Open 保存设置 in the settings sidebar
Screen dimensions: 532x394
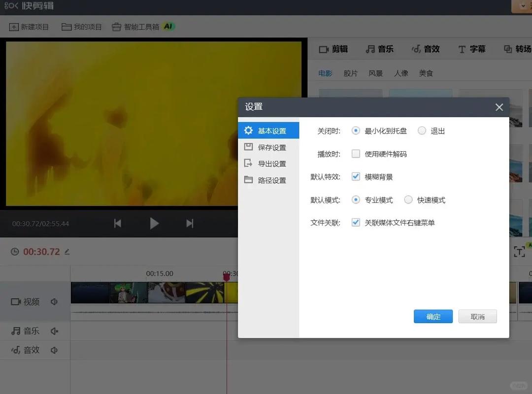268,147
